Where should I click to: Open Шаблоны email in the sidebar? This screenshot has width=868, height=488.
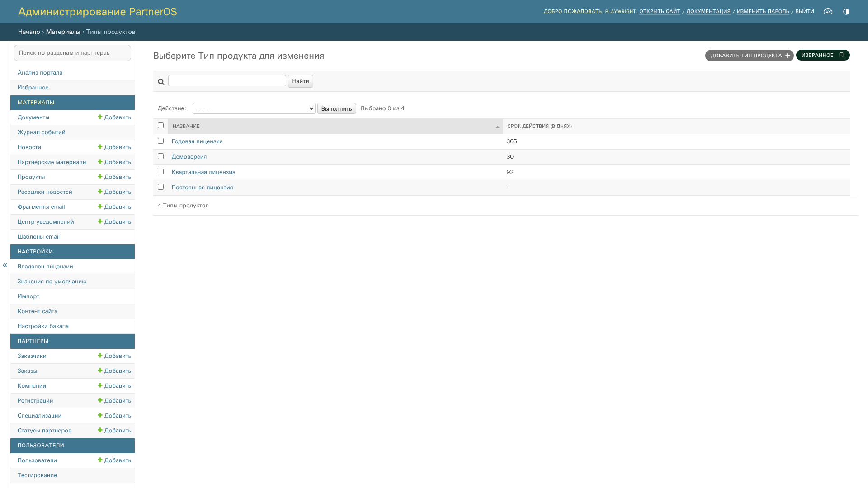38,237
